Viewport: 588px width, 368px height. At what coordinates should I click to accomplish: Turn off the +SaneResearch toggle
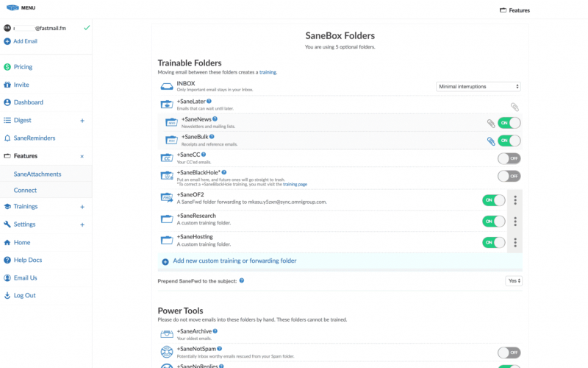(493, 222)
